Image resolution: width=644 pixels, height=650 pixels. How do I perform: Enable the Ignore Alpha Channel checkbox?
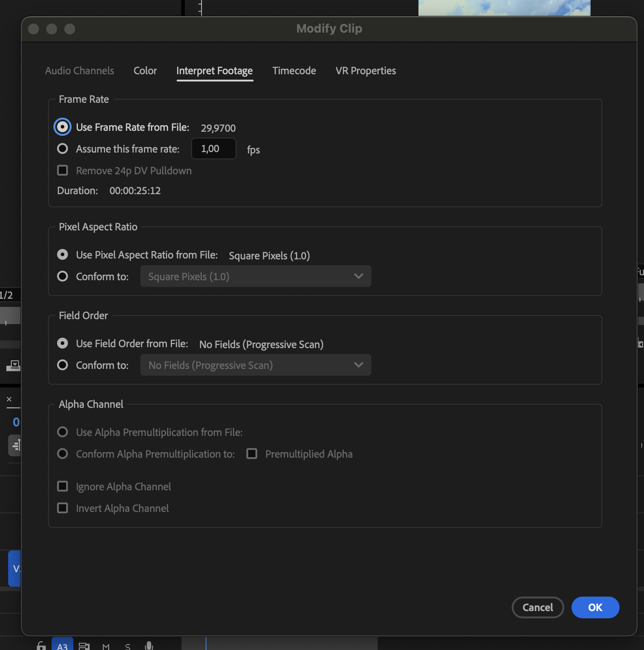[62, 486]
